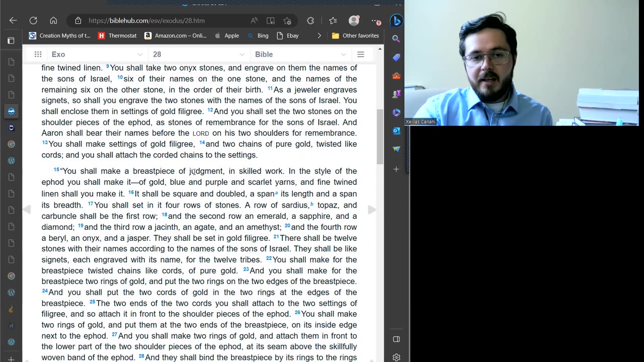Screen dimensions: 644x362
Task: Add this page to favorites
Action: click(287, 21)
